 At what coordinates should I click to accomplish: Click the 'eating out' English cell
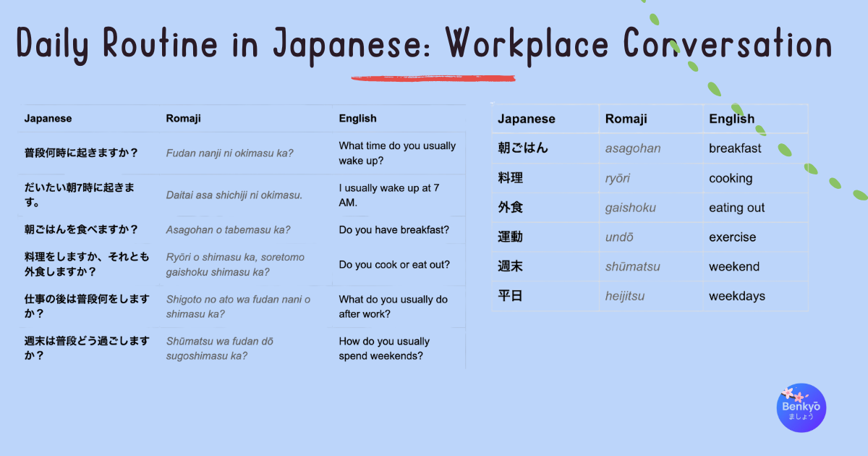pos(737,208)
